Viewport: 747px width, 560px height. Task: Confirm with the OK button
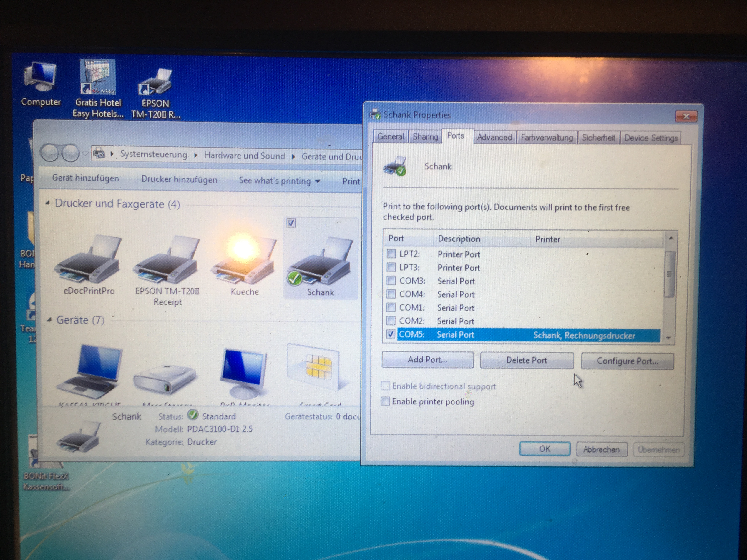[545, 449]
